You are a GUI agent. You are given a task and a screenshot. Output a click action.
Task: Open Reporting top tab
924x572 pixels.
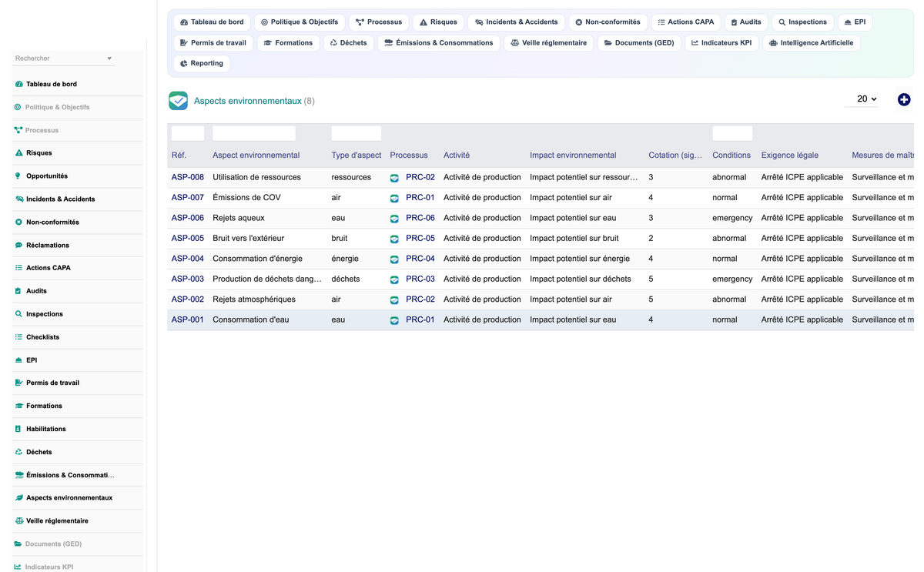point(202,64)
